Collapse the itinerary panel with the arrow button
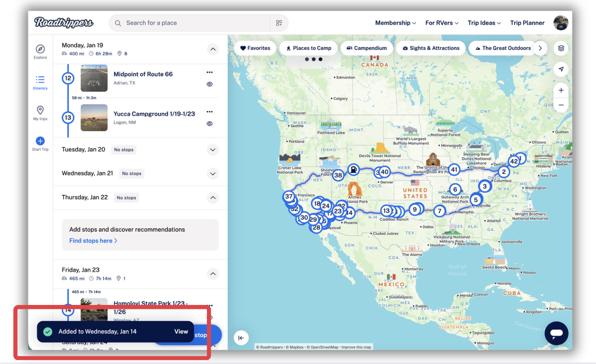 (241, 338)
